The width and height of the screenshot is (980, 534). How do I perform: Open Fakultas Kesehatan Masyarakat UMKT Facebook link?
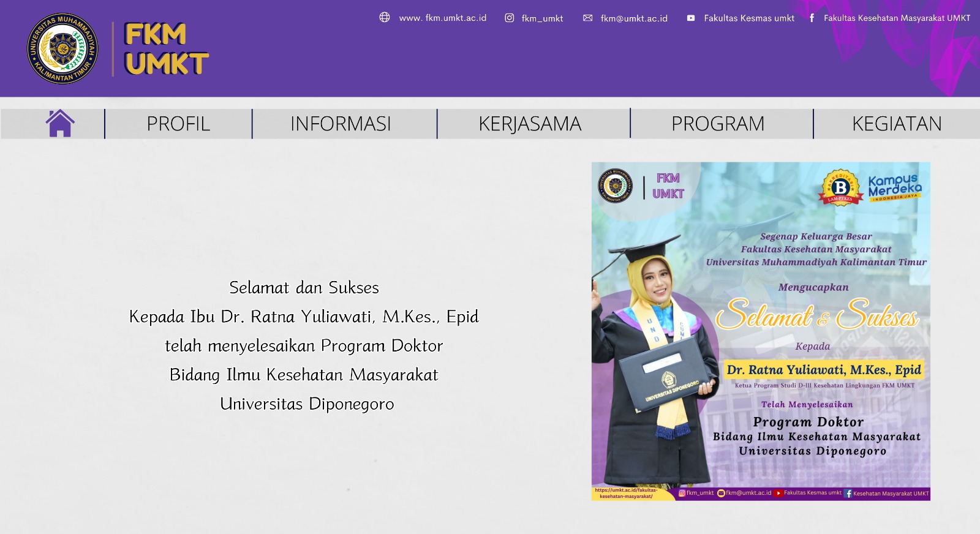click(897, 18)
